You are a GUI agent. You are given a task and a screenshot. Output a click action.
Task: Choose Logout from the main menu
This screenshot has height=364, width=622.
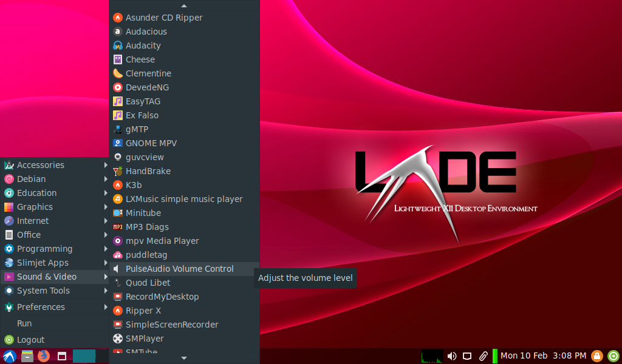tap(55, 340)
